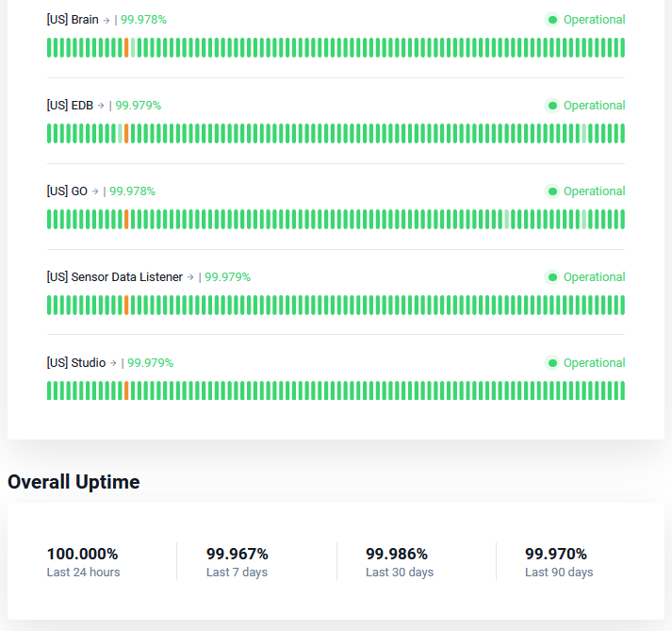Open the arrow beside Sensor Data Listener

pos(190,277)
